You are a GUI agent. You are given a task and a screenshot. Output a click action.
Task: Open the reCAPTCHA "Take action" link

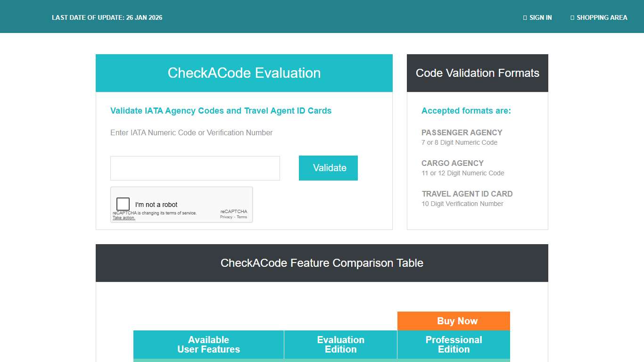pos(124,218)
